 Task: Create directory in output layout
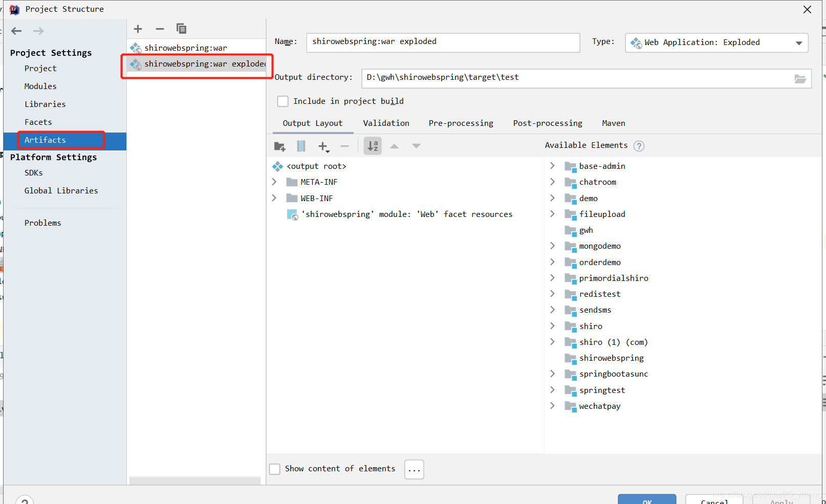[x=279, y=146]
